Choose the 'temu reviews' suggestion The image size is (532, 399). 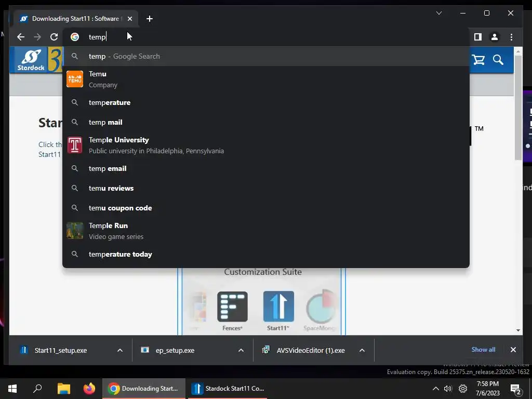point(266,188)
